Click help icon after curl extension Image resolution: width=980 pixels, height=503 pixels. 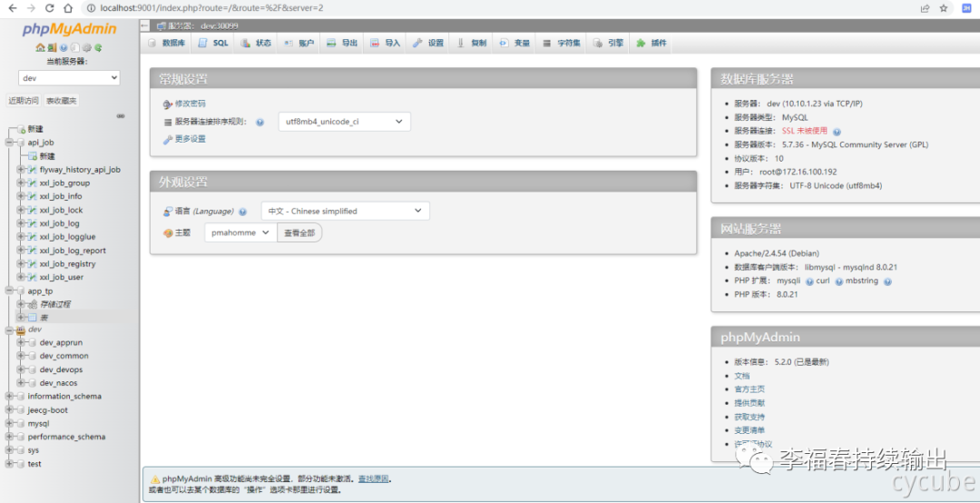[x=838, y=281]
